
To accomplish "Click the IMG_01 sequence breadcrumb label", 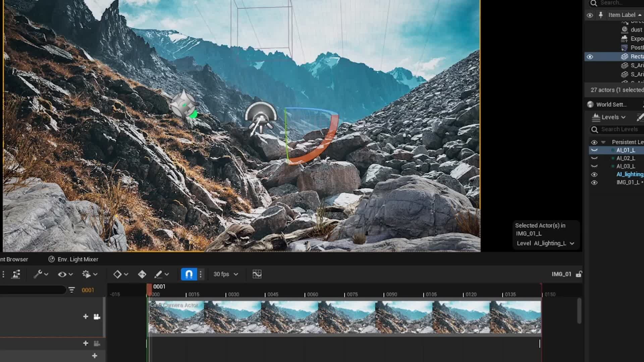I will (x=561, y=274).
